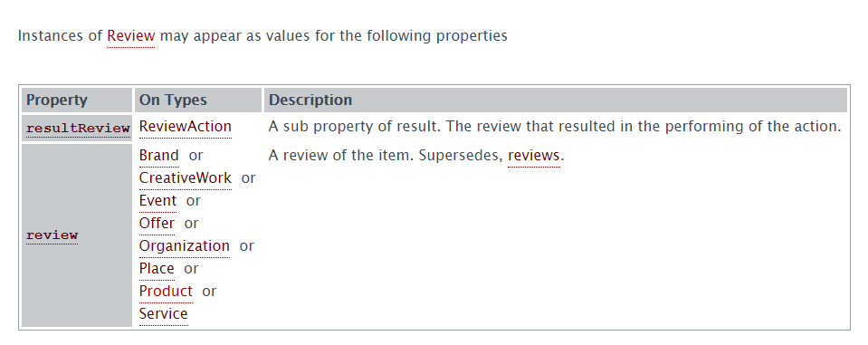
Task: Open the Review type link in intro sentence
Action: click(130, 36)
